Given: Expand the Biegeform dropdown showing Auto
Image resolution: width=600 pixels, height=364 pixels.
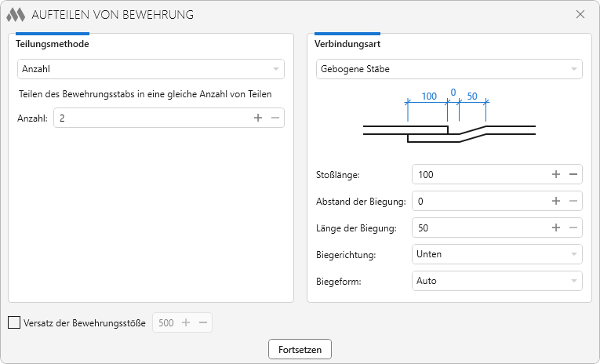Looking at the screenshot, I should click(x=496, y=280).
